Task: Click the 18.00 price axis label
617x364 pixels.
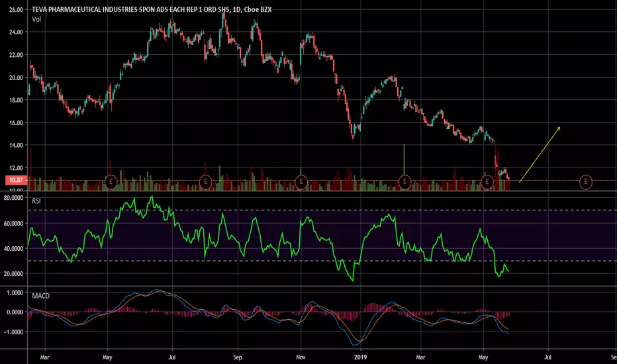Action: [16, 100]
